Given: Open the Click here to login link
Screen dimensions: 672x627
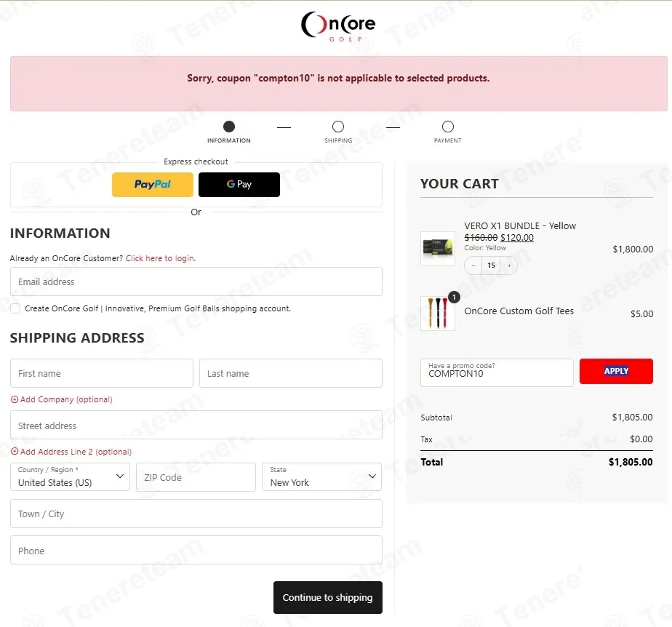Looking at the screenshot, I should 160,258.
